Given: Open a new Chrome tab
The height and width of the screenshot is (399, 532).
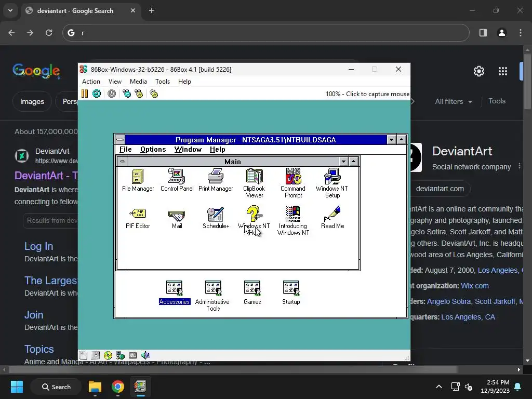Looking at the screenshot, I should (152, 10).
